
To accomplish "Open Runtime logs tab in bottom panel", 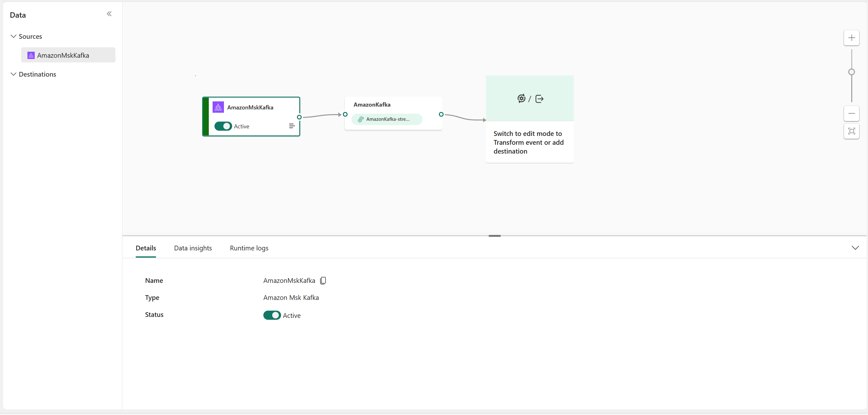I will click(249, 248).
